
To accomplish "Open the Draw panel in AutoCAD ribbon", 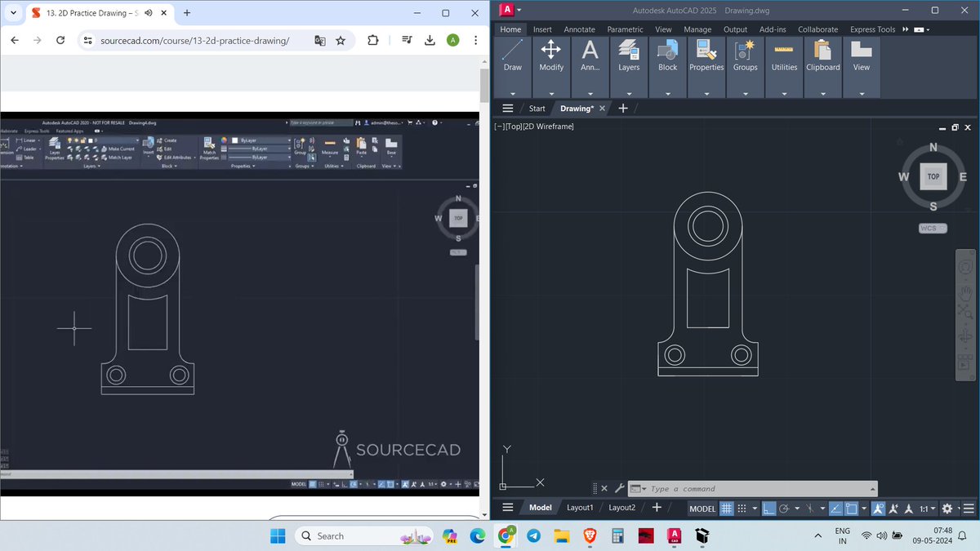I will (513, 67).
